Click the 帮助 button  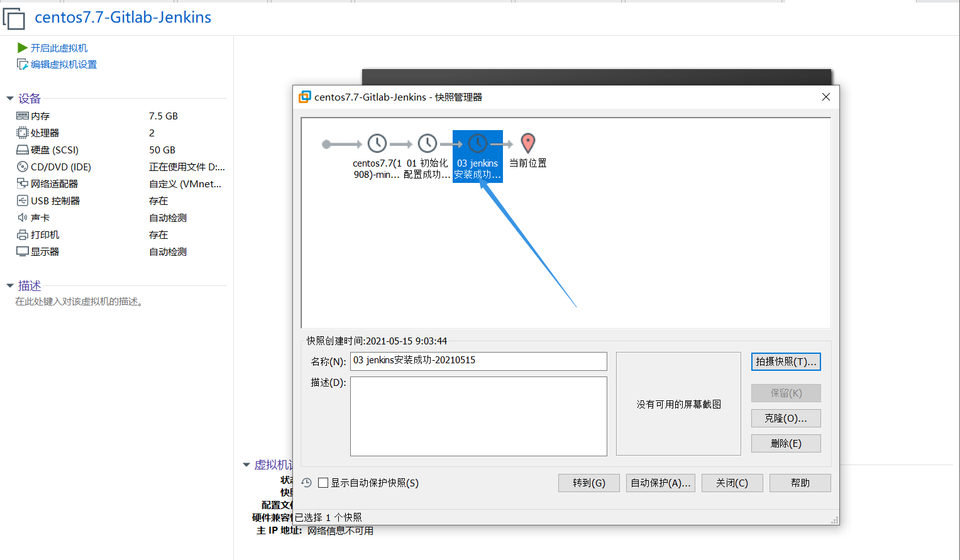tap(800, 483)
